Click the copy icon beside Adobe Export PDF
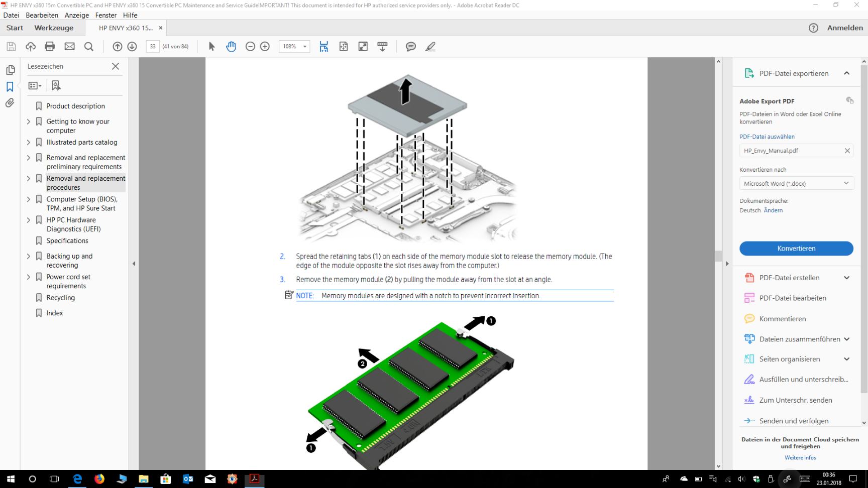868x488 pixels. 849,100
